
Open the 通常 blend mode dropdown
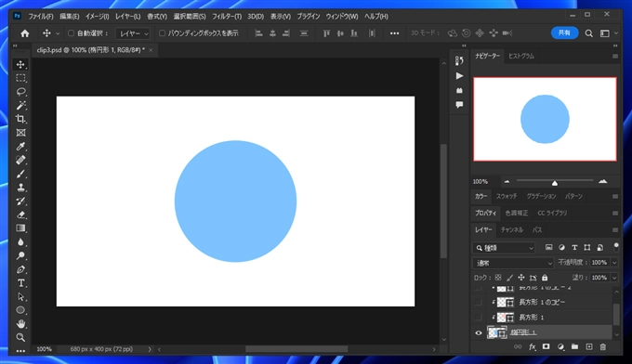pyautogui.click(x=513, y=263)
